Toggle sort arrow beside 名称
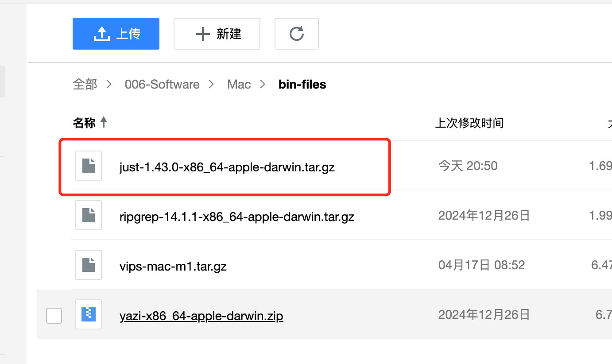Image resolution: width=612 pixels, height=364 pixels. point(104,122)
